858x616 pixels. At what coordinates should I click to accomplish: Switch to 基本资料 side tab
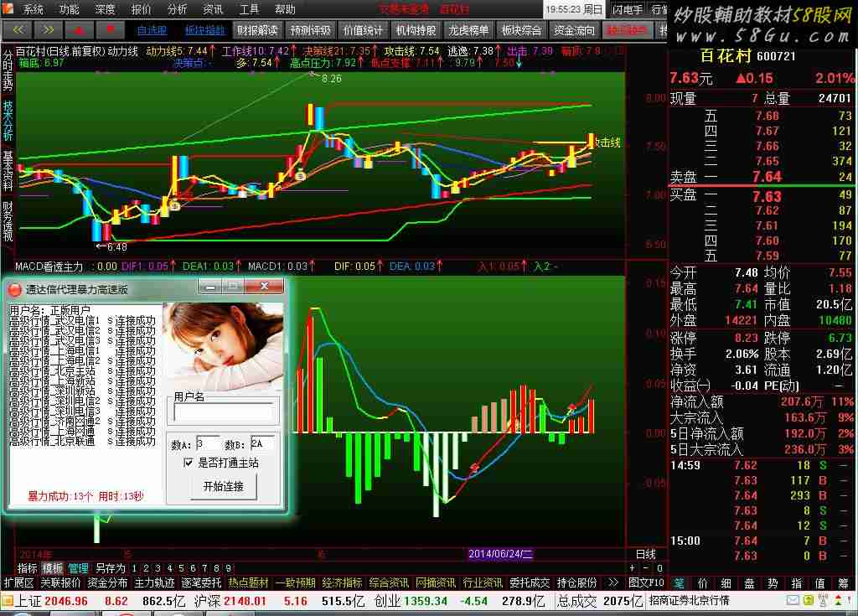click(x=8, y=170)
